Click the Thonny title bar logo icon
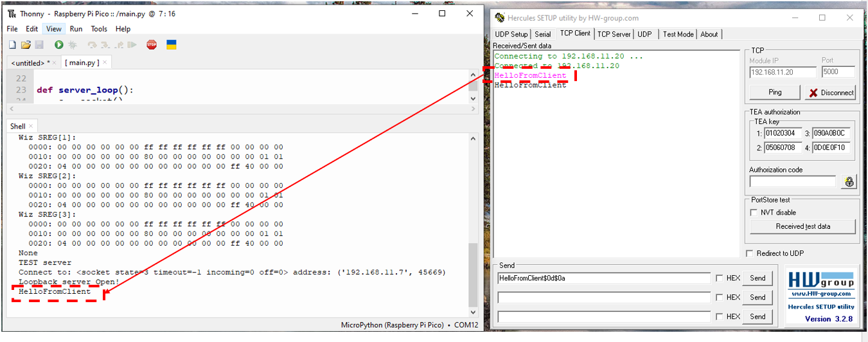The height and width of the screenshot is (342, 868). 12,14
